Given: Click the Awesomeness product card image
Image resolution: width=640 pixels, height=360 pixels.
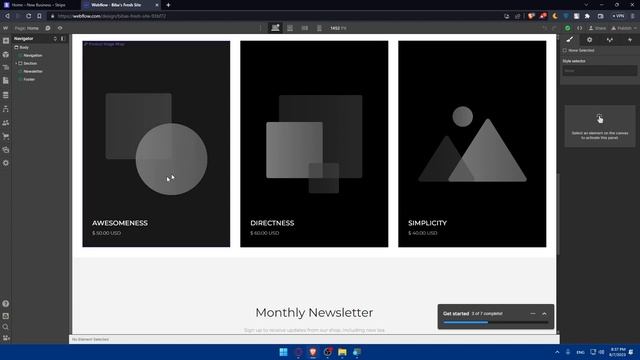Looking at the screenshot, I should pos(156,144).
